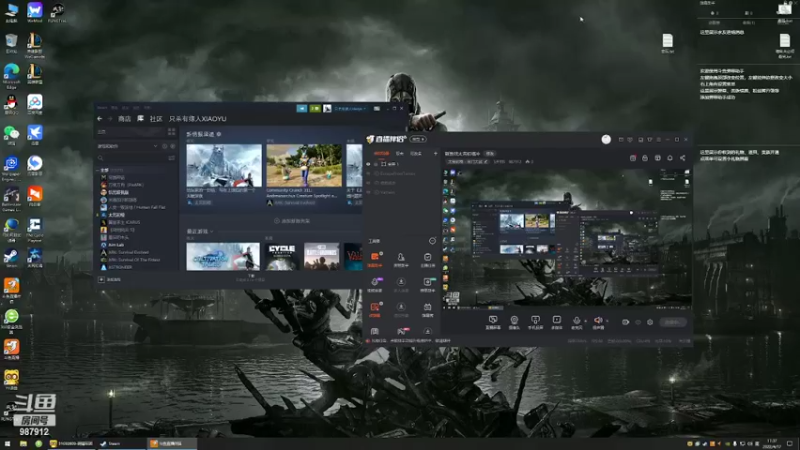This screenshot has width=800, height=450.
Task: Mute the microphone in the streaming app
Action: (x=577, y=322)
